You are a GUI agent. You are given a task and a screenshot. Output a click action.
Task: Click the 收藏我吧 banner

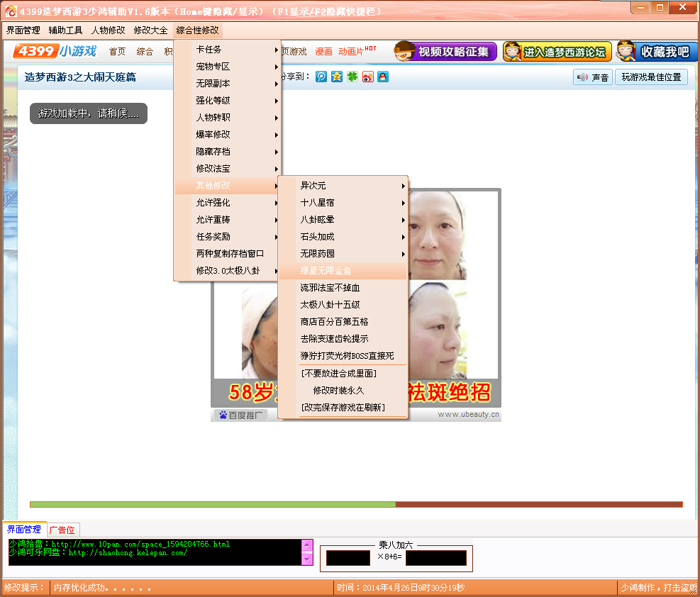[x=656, y=51]
